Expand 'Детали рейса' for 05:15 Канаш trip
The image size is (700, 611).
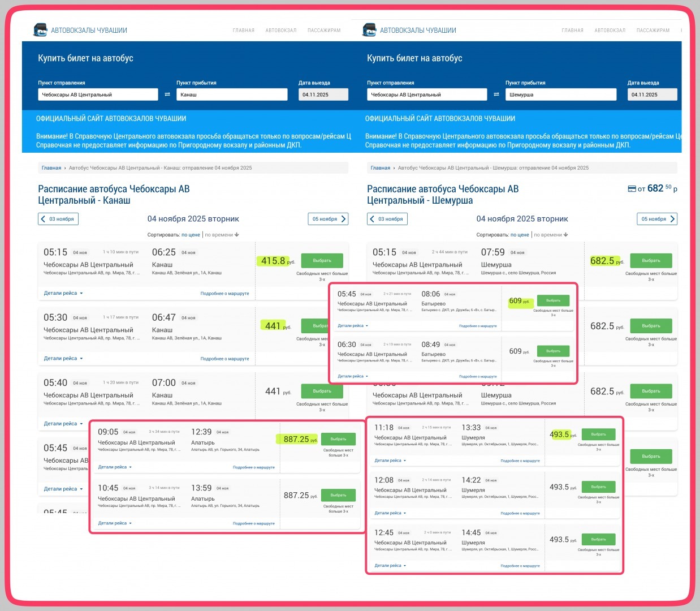tap(63, 294)
